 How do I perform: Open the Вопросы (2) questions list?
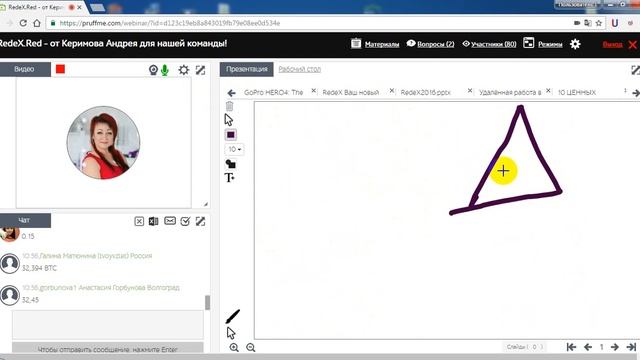pos(430,44)
